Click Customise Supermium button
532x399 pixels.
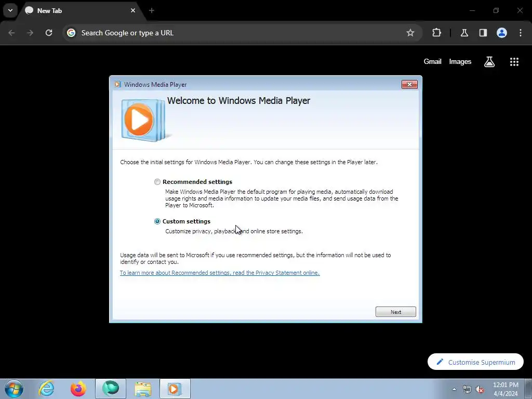click(475, 362)
